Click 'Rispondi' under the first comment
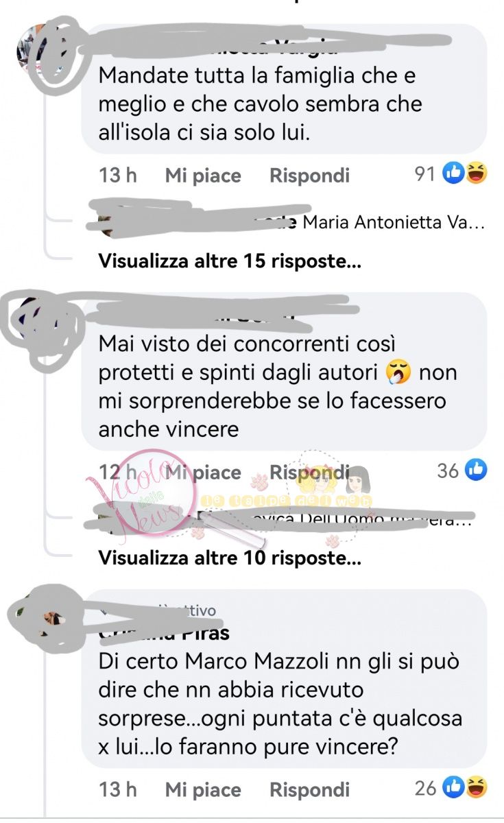The height and width of the screenshot is (823, 504). point(309,176)
